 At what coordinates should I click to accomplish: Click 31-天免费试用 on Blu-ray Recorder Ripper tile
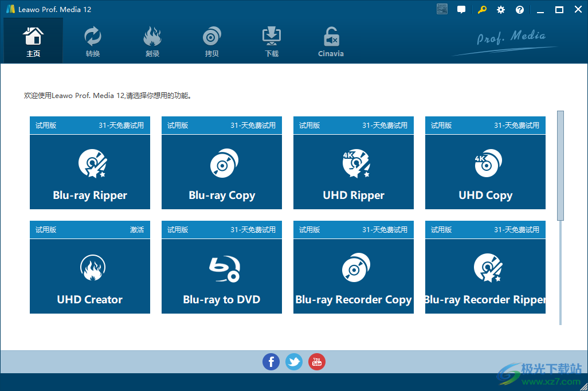click(x=516, y=230)
